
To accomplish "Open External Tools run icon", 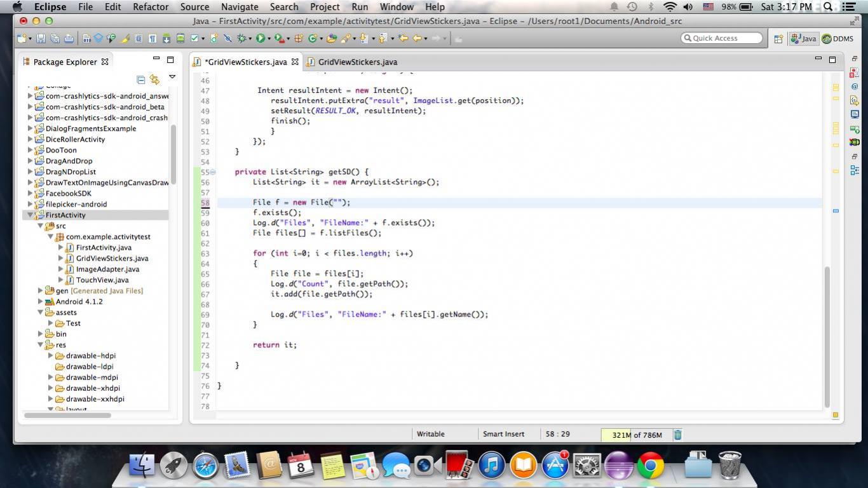I will pos(279,38).
